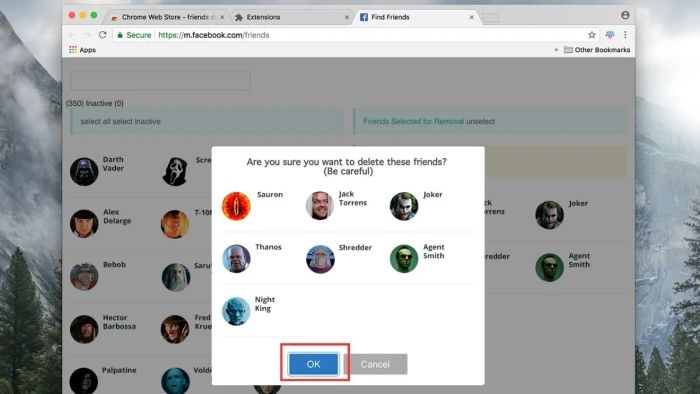Click Agent Smith's avatar in removal panel
The image size is (700, 394).
coord(550,267)
